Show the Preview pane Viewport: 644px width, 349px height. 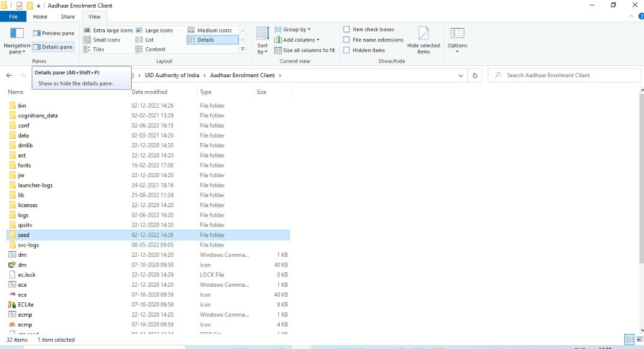(x=53, y=34)
